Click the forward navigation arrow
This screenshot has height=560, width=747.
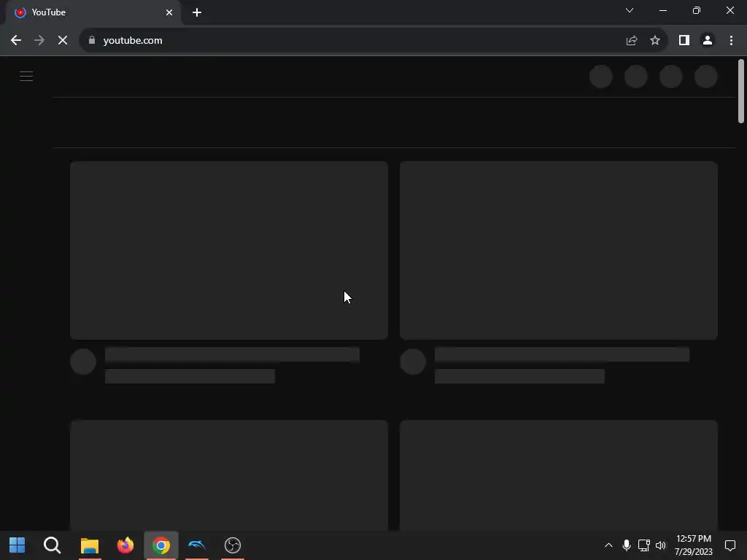[39, 41]
